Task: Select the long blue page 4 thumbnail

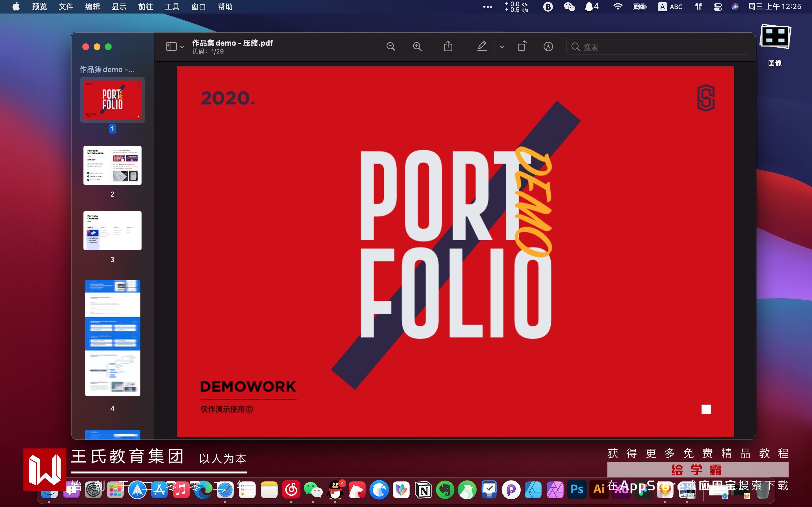Action: [112, 338]
